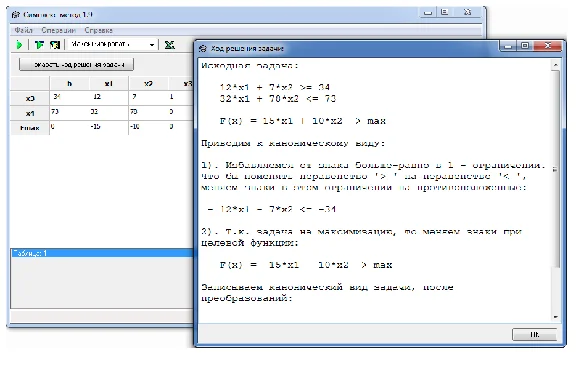Click the yellow-and-green table icon in the toolbar

coord(55,45)
